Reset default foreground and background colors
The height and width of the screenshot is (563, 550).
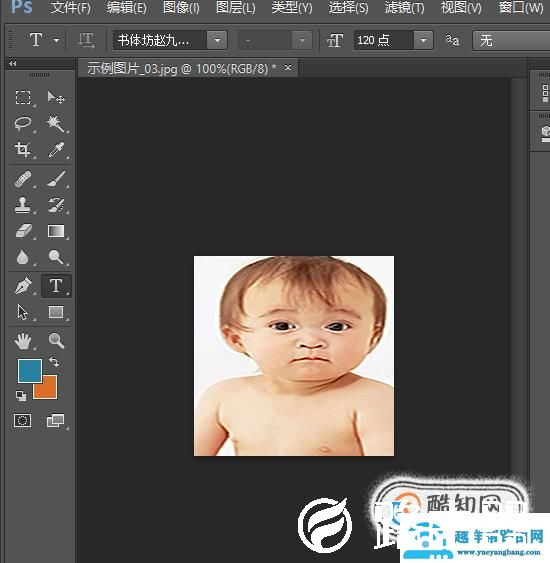(x=21, y=396)
